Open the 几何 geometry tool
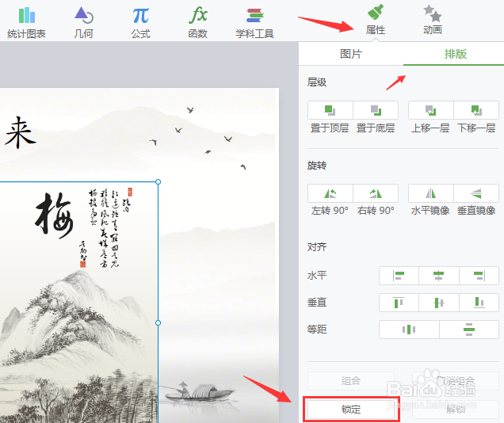This screenshot has height=423, width=504. coord(83,23)
